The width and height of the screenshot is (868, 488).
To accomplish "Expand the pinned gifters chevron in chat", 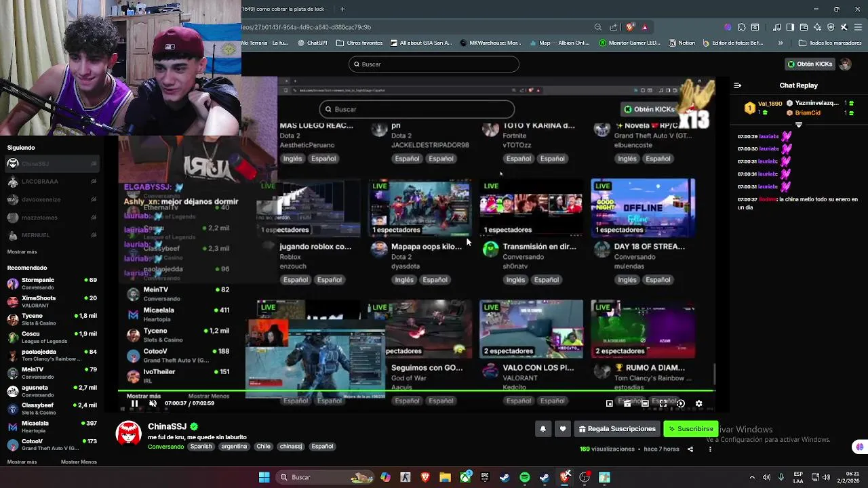I will pyautogui.click(x=798, y=125).
